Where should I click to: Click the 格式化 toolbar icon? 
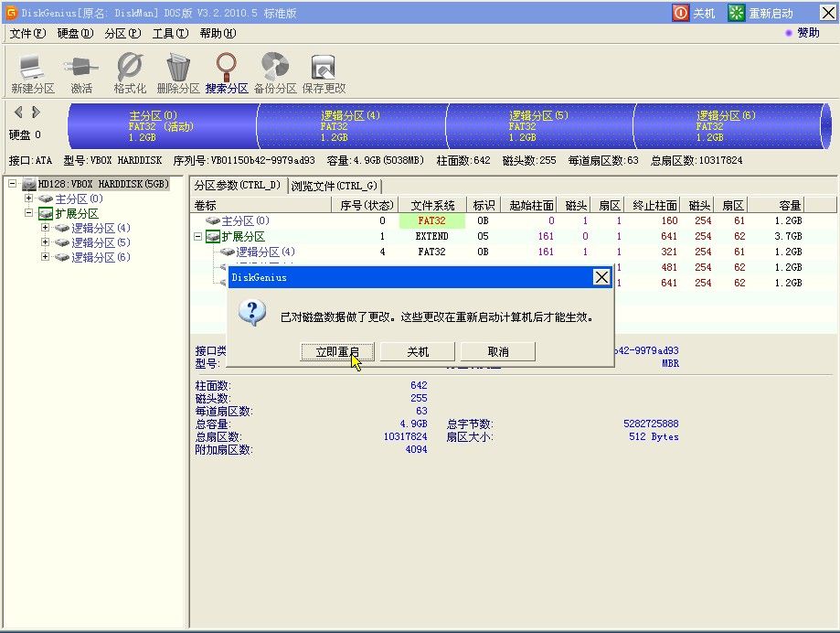(130, 67)
